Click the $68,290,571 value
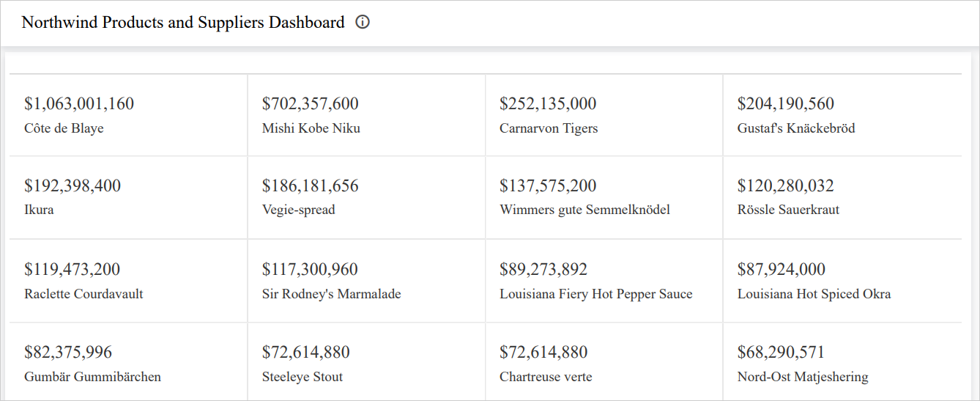 click(x=781, y=352)
